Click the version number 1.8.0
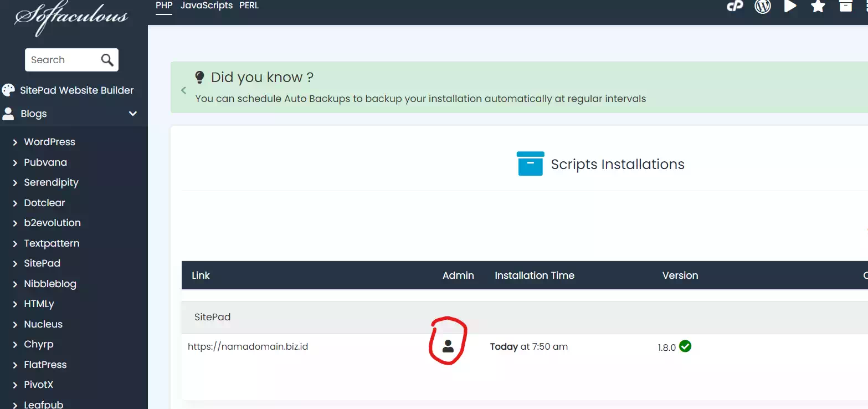This screenshot has width=868, height=409. (667, 348)
